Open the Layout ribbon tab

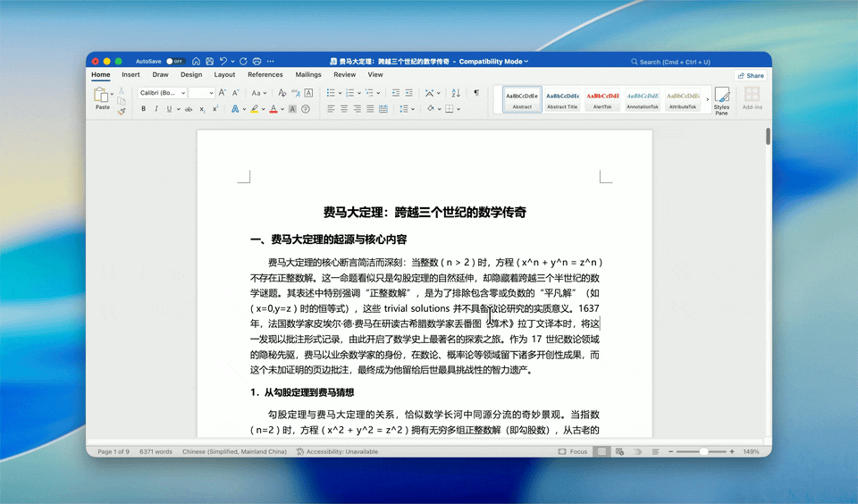pos(224,75)
